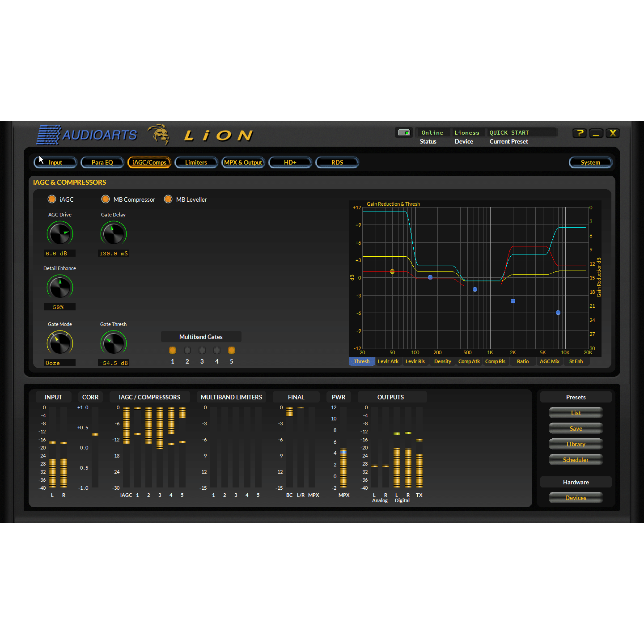Click the QUICK START current preset display
Viewport: 644px width, 644px height.
(x=522, y=132)
